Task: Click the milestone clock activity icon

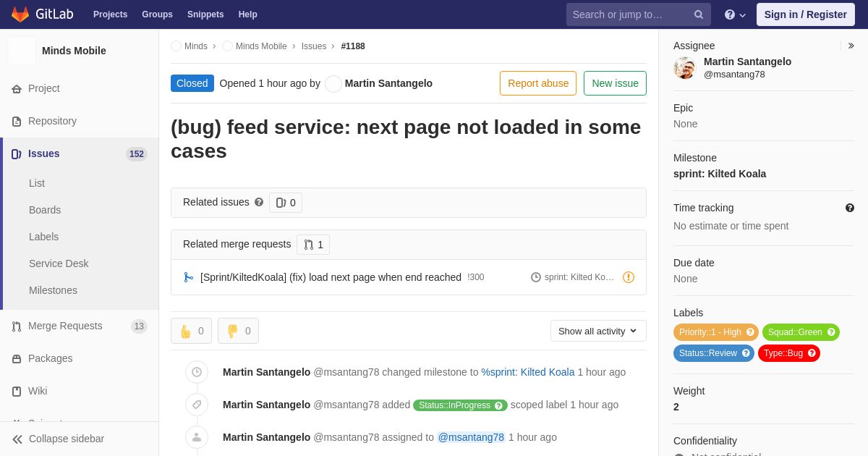Action: click(197, 372)
